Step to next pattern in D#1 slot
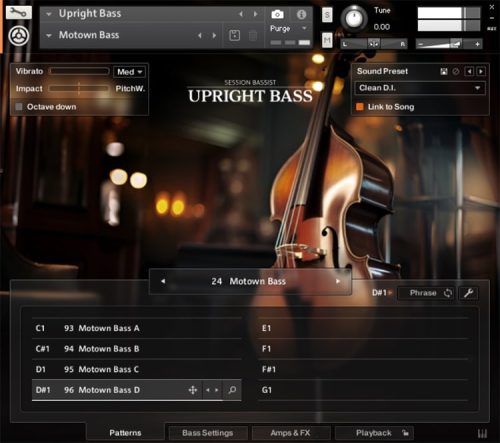Viewport: 500px width, 443px height. (217, 390)
